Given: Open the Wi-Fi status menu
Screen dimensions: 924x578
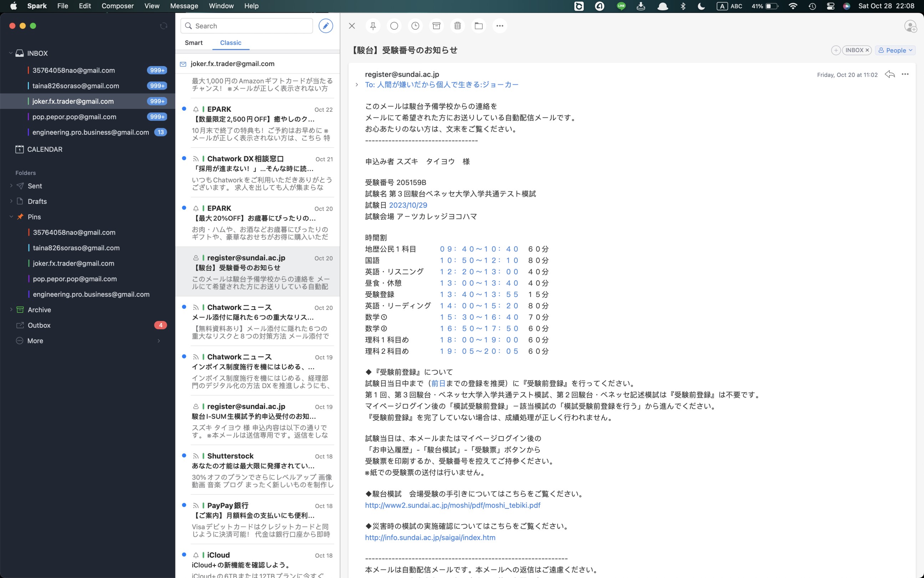Looking at the screenshot, I should pos(793,6).
